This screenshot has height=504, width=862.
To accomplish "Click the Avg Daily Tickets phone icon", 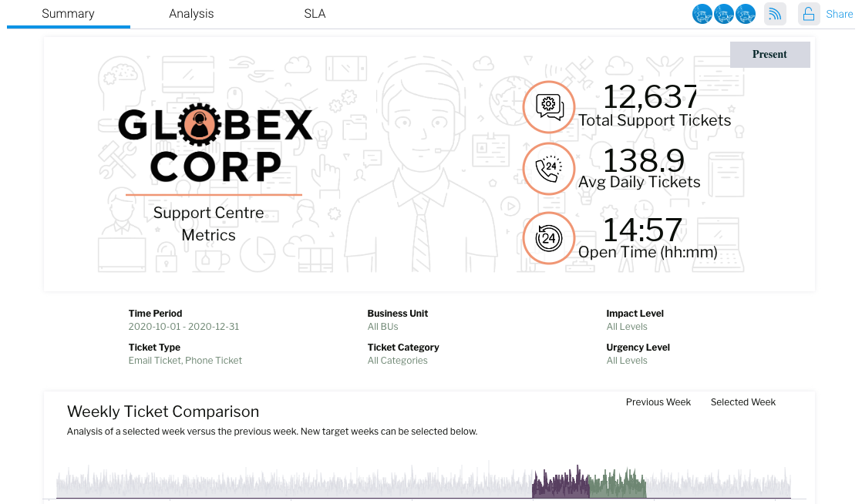I will pyautogui.click(x=548, y=168).
